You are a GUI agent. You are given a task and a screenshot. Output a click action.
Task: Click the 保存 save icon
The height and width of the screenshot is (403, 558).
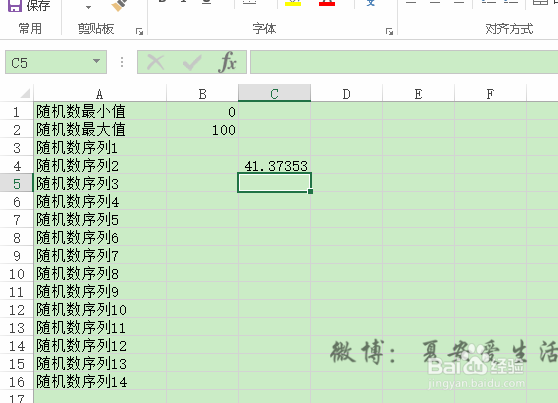click(x=15, y=5)
